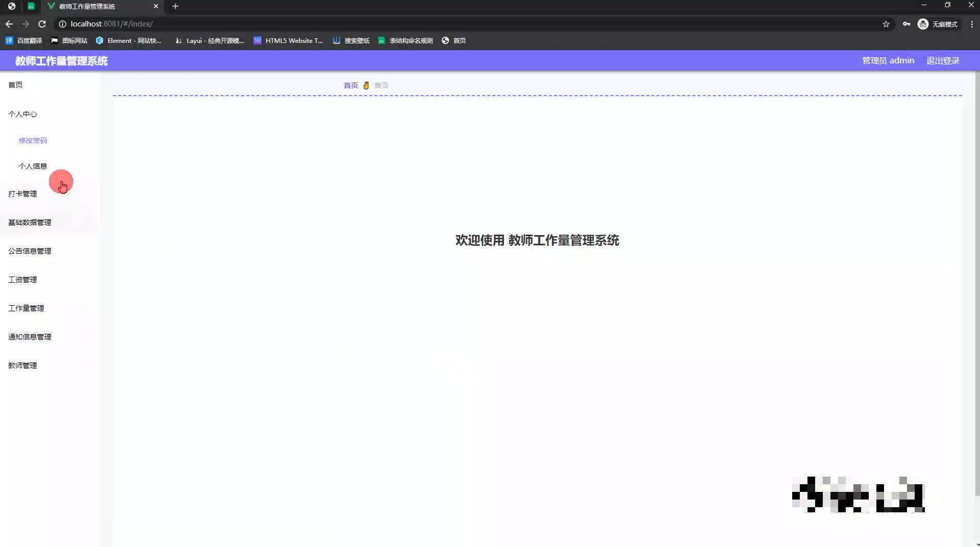Open the saved passwords key icon
Viewport: 980px width, 547px height.
point(906,24)
